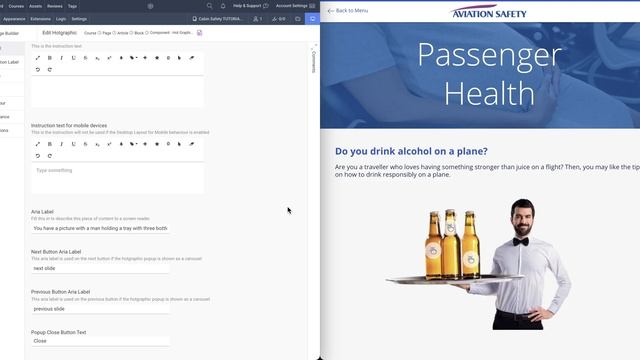Click the waiter hotgraphic image in preview
This screenshot has height=360, width=640.
pyautogui.click(x=478, y=264)
